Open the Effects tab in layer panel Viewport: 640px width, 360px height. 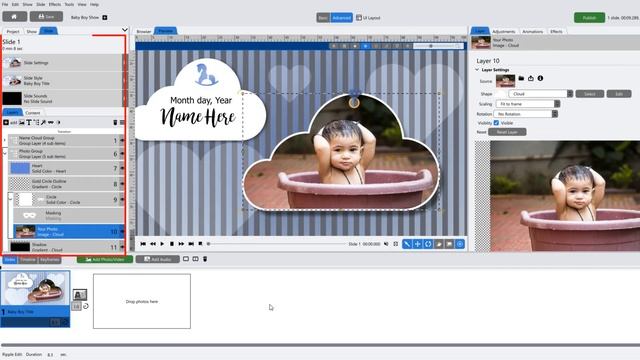click(556, 31)
